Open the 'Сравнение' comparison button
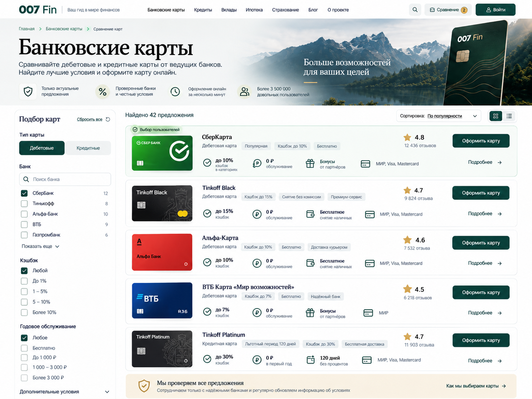The image size is (532, 399). pyautogui.click(x=448, y=10)
